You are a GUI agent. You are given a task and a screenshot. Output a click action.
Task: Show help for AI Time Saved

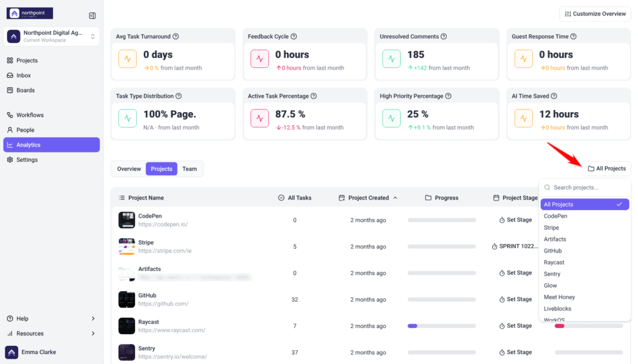[x=554, y=96]
